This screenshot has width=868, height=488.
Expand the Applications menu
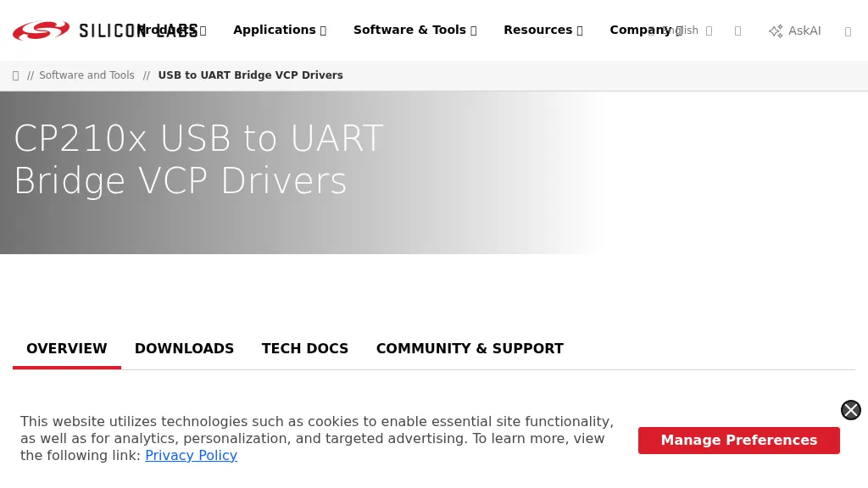(x=280, y=30)
